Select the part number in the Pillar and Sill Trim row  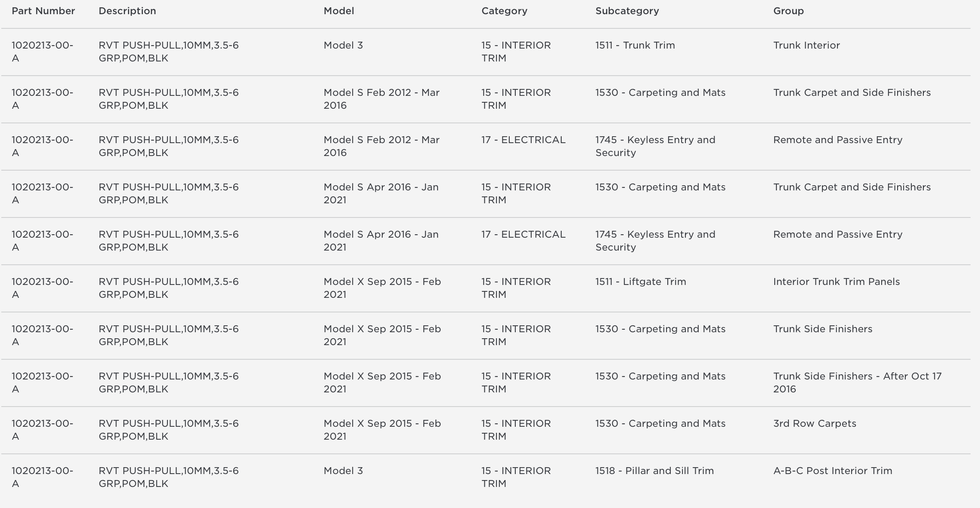click(42, 477)
